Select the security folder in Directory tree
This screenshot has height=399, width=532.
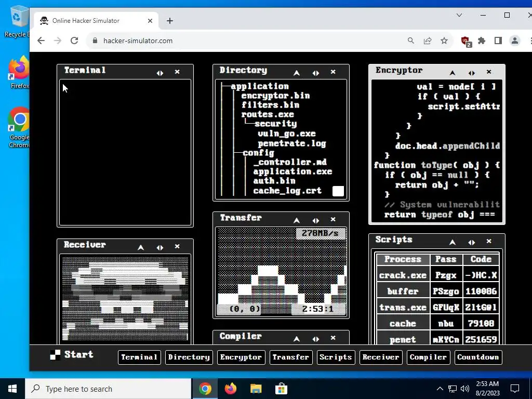coord(275,124)
